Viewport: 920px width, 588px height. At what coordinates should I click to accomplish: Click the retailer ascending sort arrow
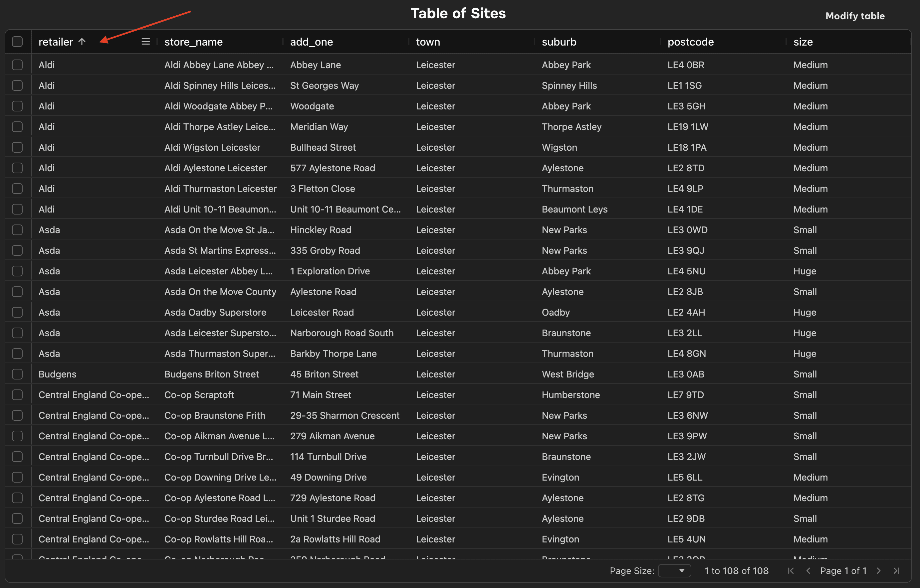82,42
